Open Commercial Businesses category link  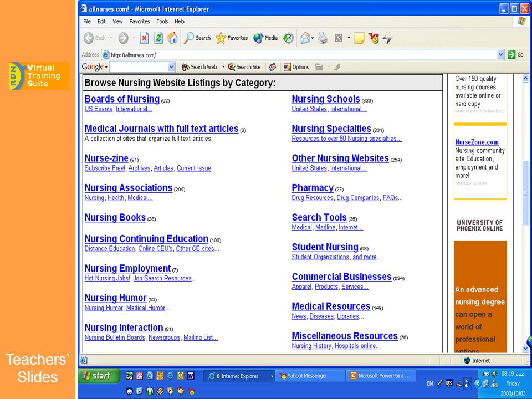pyautogui.click(x=342, y=277)
